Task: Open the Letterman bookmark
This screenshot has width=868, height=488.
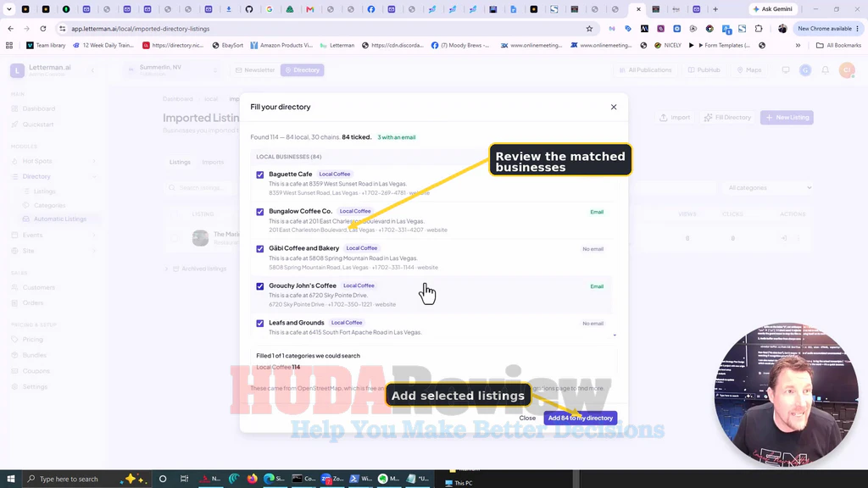Action: click(x=337, y=46)
